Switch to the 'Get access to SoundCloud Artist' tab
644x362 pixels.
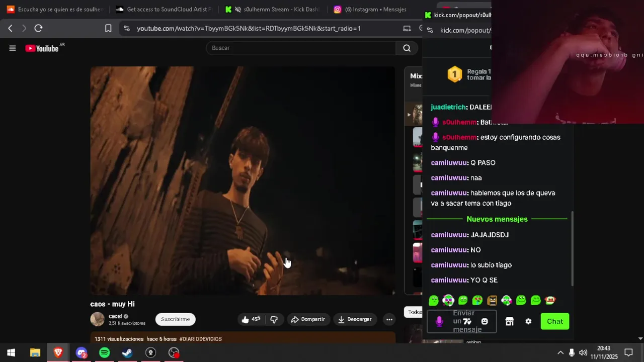point(164,9)
